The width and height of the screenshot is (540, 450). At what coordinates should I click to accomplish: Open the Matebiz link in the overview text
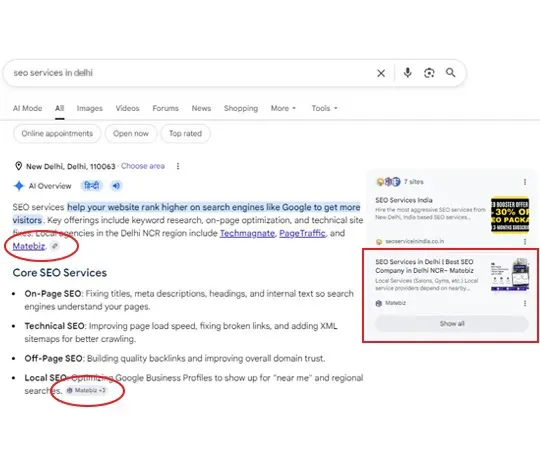pos(29,247)
